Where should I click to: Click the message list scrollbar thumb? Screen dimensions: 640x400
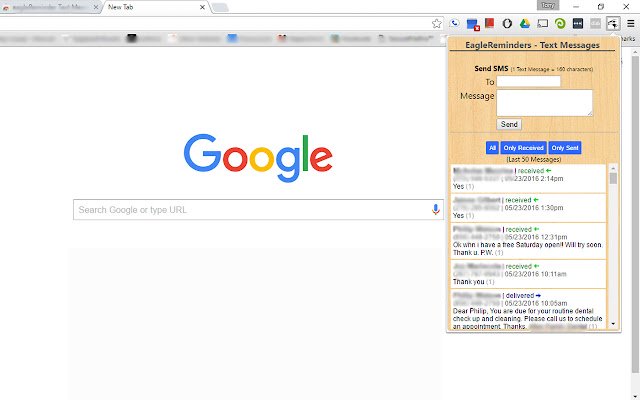coord(613,178)
